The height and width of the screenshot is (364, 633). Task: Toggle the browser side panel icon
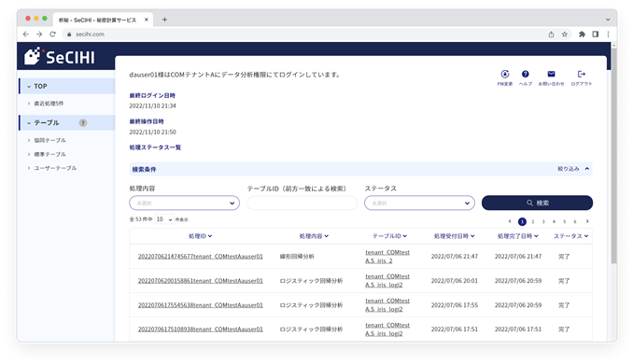(595, 35)
